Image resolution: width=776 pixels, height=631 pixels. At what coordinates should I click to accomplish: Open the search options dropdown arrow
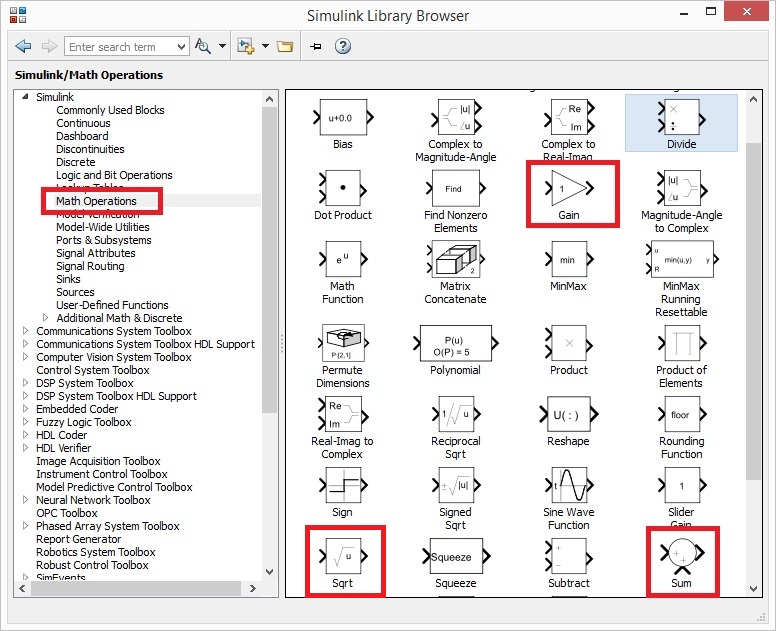pos(222,46)
